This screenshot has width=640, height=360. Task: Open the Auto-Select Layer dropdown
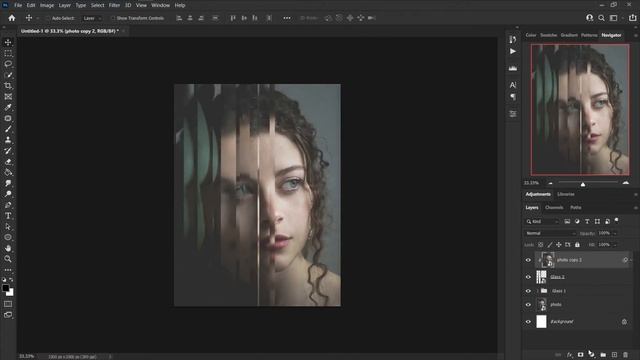92,18
